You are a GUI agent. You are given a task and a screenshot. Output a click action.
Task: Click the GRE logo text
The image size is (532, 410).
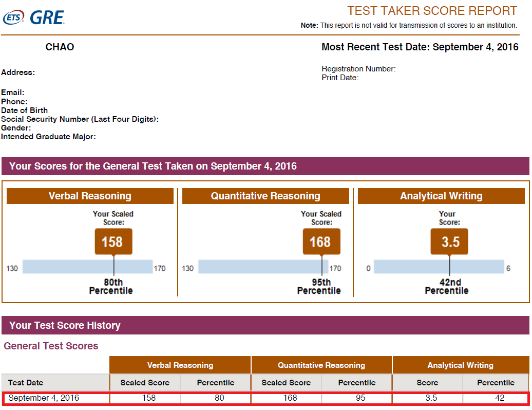click(47, 17)
